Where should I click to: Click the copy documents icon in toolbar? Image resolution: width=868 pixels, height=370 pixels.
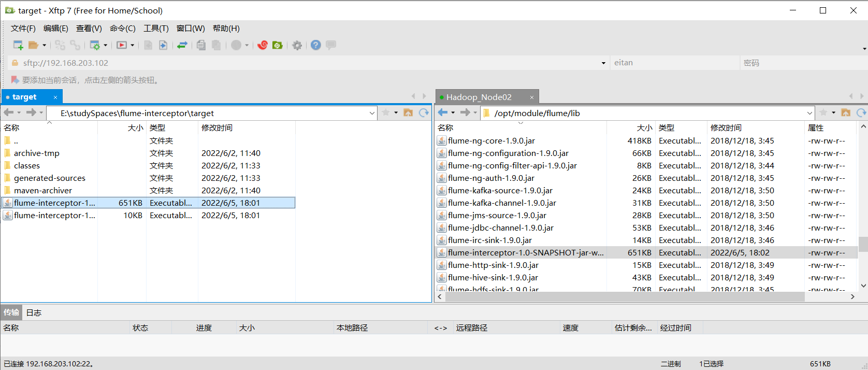click(x=201, y=45)
